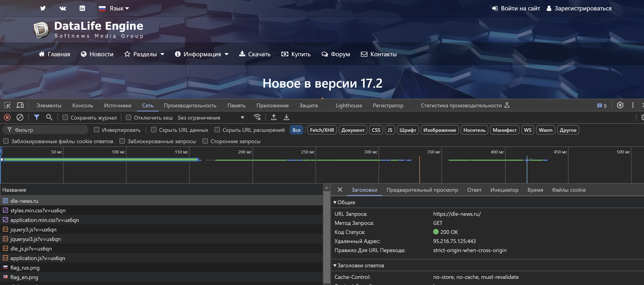Screen dimensions: 644x285
Task: Toggle device toolbar emulation icon
Action: [x=20, y=105]
